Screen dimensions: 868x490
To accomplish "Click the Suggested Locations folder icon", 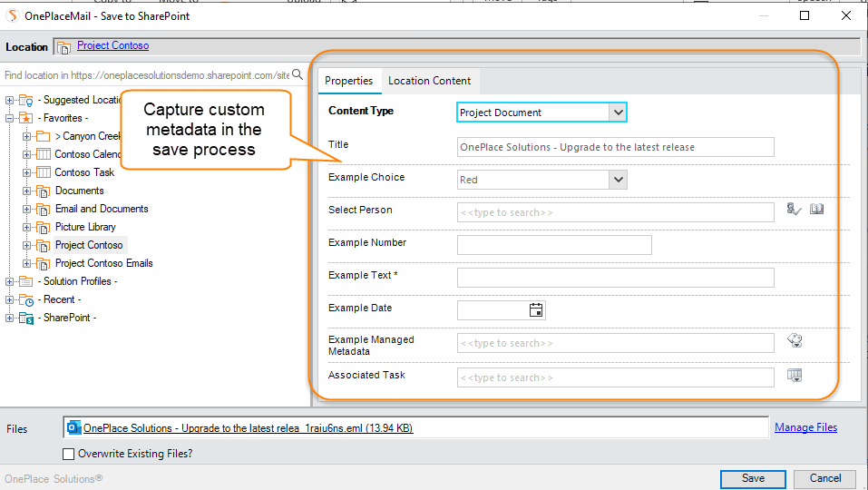I will point(26,100).
